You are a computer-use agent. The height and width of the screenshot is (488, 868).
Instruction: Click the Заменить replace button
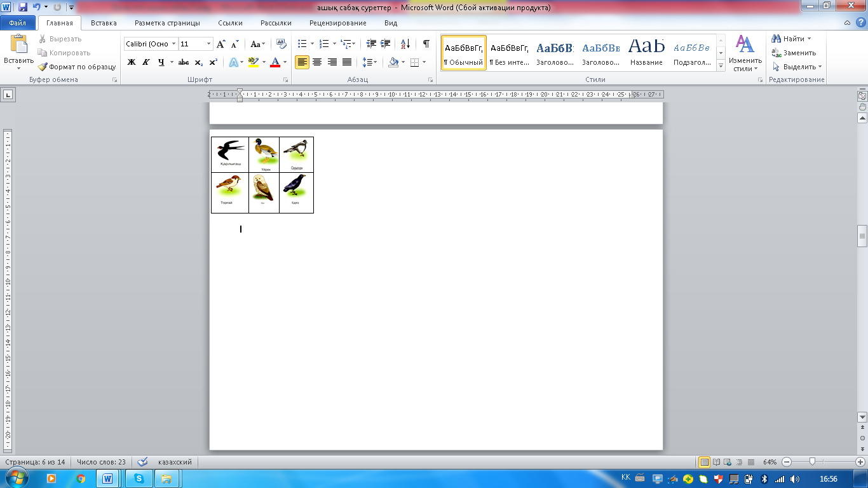tap(794, 53)
